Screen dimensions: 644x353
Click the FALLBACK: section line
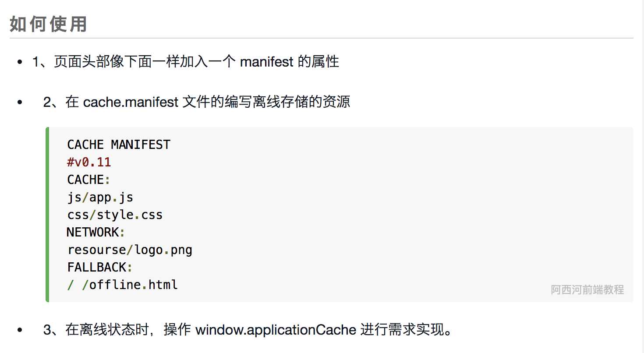100,267
